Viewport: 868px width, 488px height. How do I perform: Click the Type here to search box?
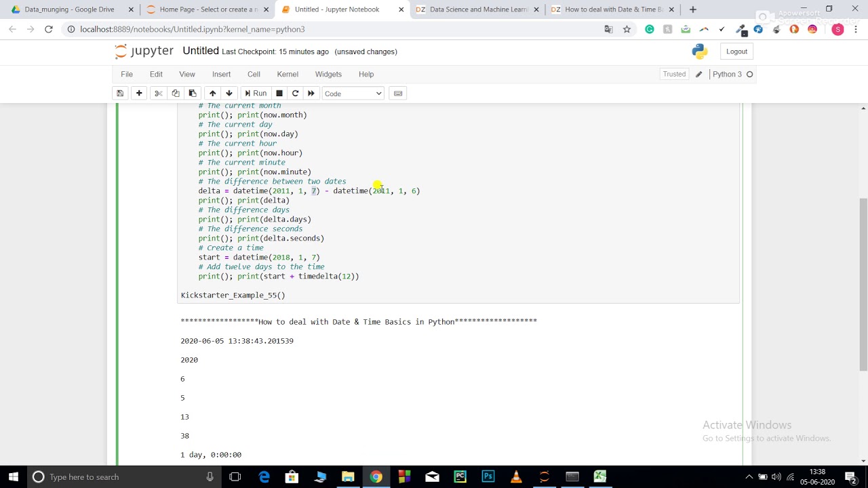123,476
